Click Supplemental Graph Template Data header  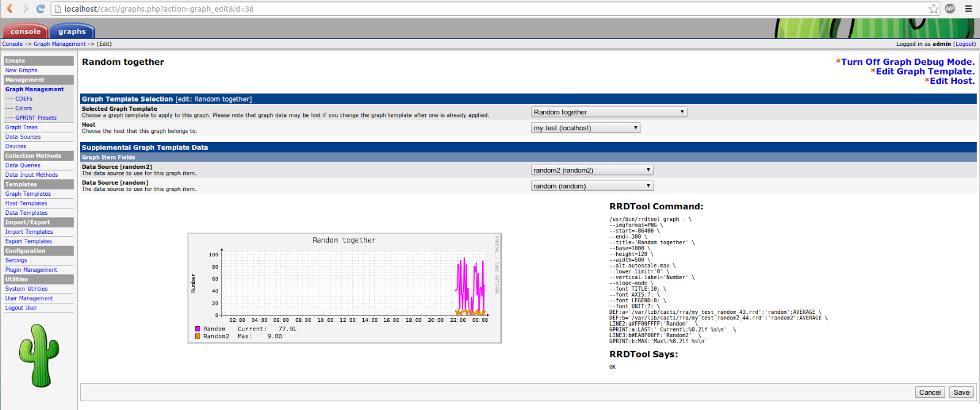coord(529,147)
